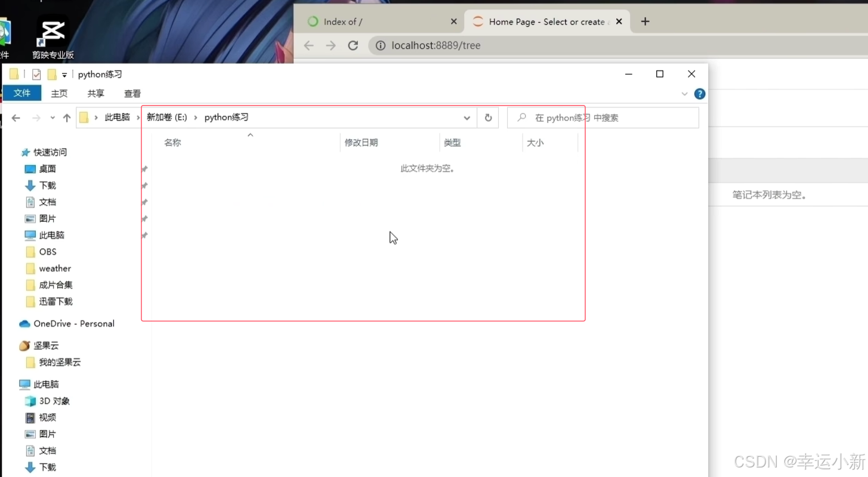Click the browser forward arrow
Image resolution: width=868 pixels, height=477 pixels.
tap(330, 45)
